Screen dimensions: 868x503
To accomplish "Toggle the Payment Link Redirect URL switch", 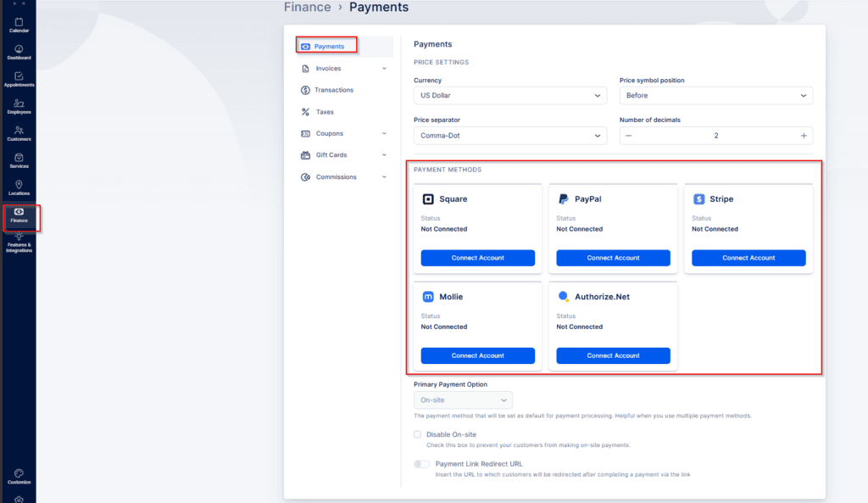I will point(421,464).
